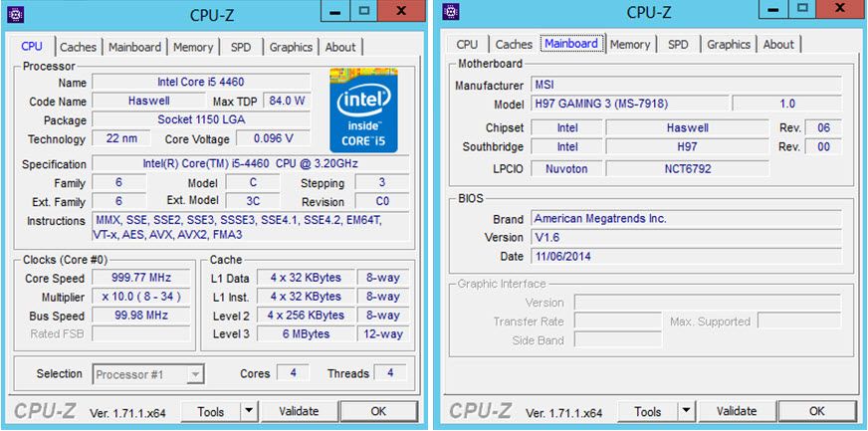868x431 pixels.
Task: Switch to Memory tab in left window
Action: click(x=193, y=47)
